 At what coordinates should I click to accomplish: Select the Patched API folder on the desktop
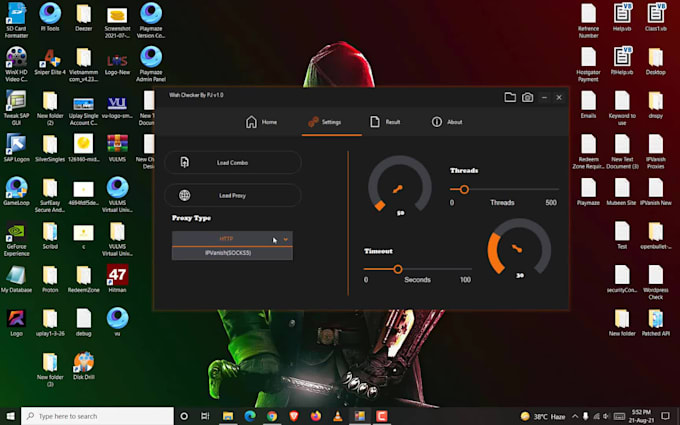tap(656, 323)
